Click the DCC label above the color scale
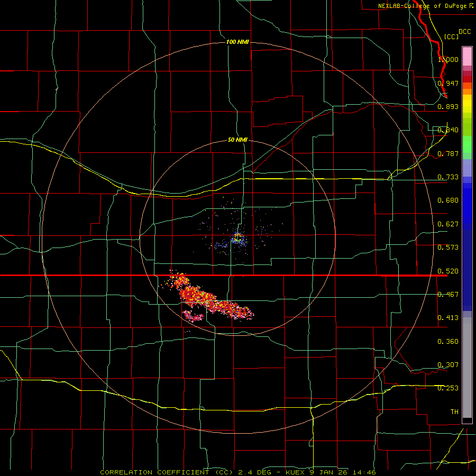Image resolution: width=476 pixels, height=476 pixels. coord(464,32)
